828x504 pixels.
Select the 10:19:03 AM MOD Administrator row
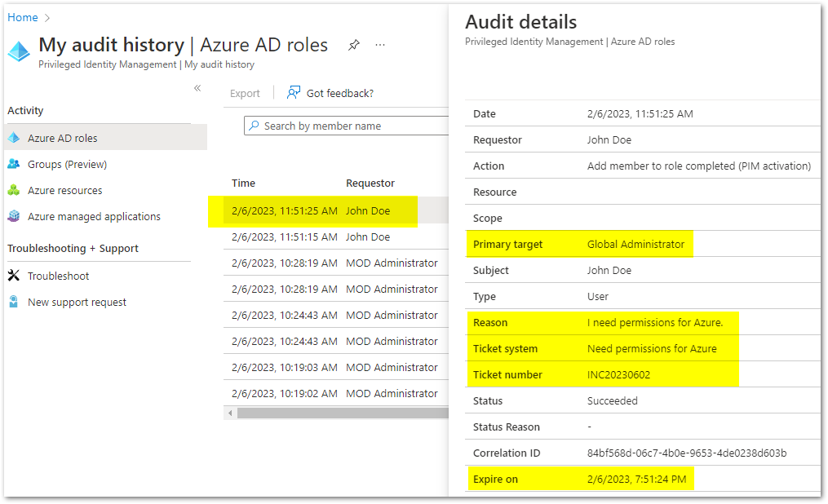click(x=336, y=367)
